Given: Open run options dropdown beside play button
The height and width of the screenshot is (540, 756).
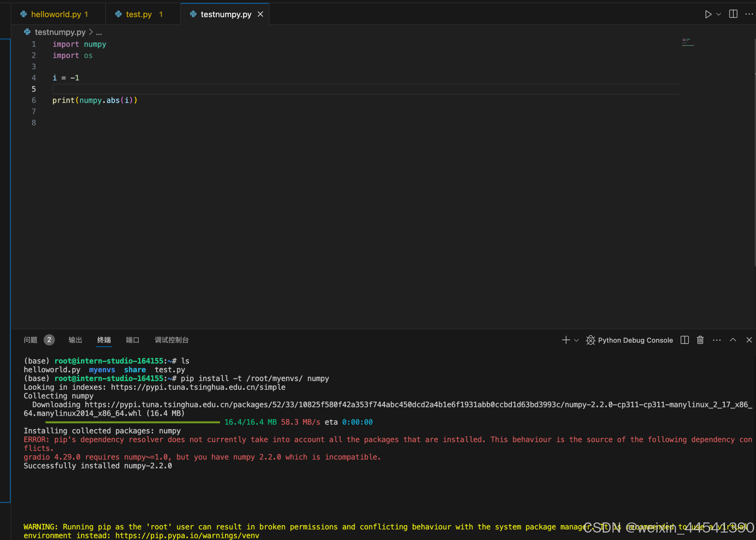Looking at the screenshot, I should (719, 14).
